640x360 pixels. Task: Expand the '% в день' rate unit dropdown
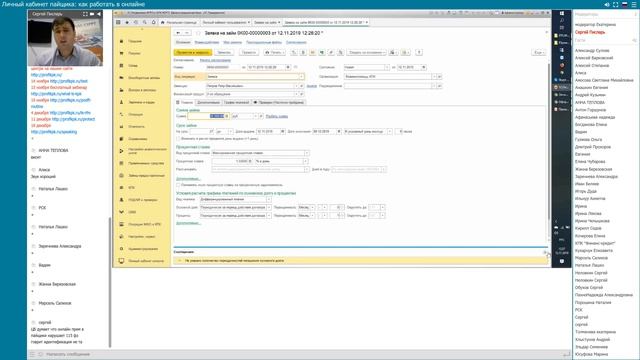[305, 161]
